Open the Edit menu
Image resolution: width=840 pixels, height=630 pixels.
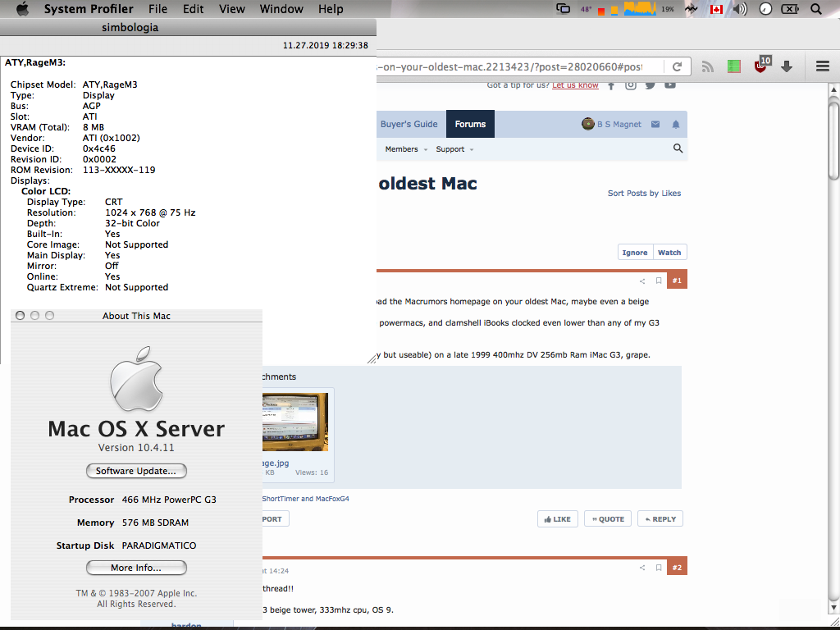[x=193, y=9]
